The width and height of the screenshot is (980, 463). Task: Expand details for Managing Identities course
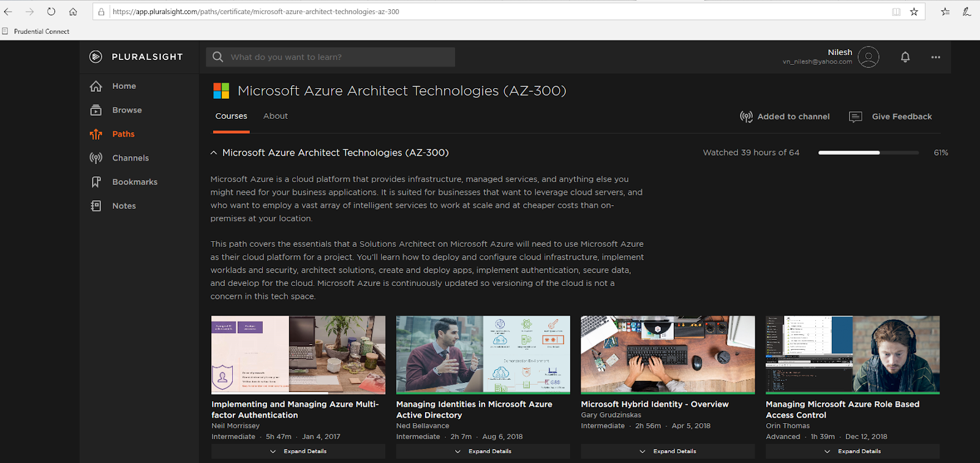[483, 451]
